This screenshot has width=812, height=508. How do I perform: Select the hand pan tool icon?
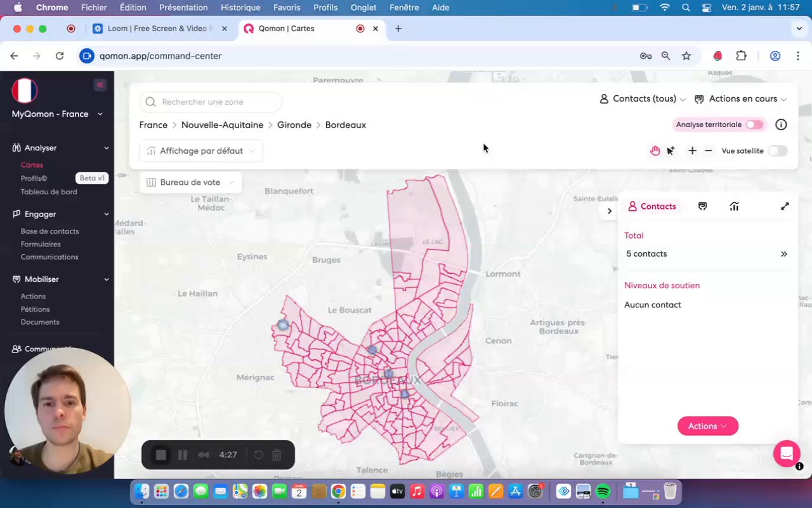pyautogui.click(x=655, y=150)
